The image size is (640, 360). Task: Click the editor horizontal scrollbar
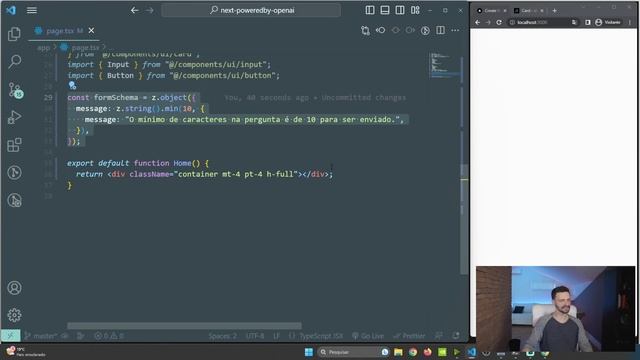click(184, 326)
